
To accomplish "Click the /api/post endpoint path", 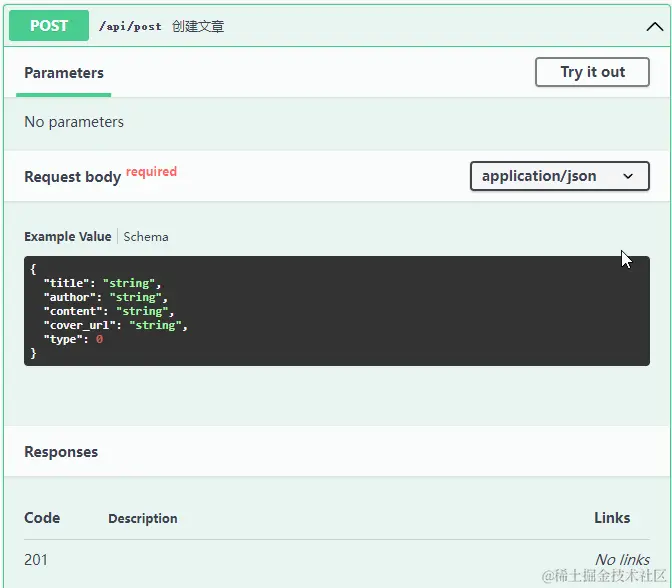I will point(130,27).
